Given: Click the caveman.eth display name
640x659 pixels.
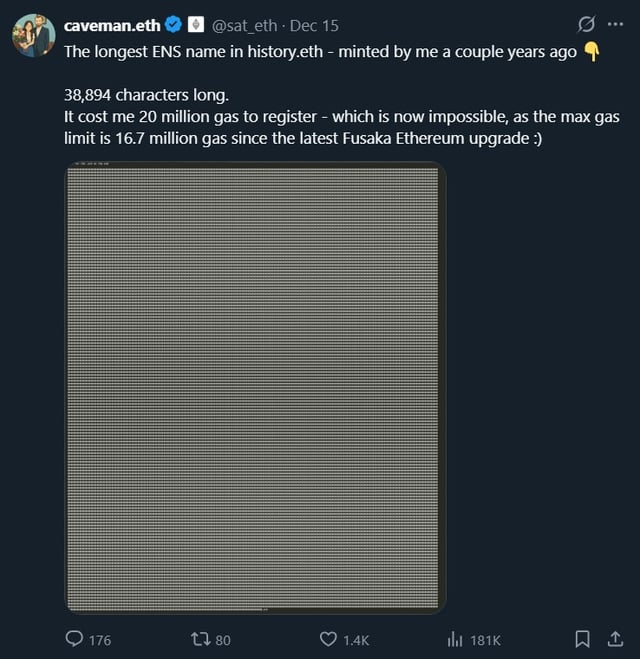Looking at the screenshot, I should 110,26.
